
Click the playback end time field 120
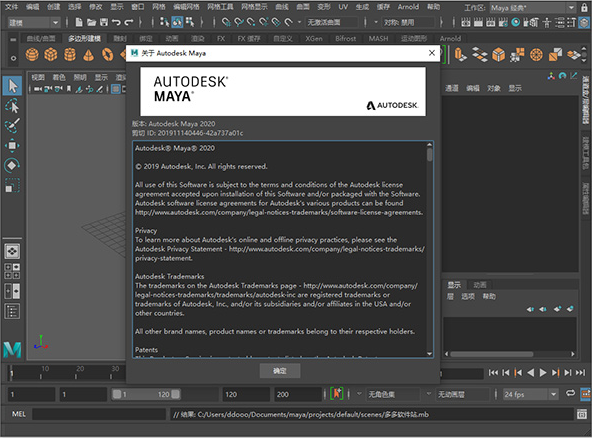(x=246, y=394)
